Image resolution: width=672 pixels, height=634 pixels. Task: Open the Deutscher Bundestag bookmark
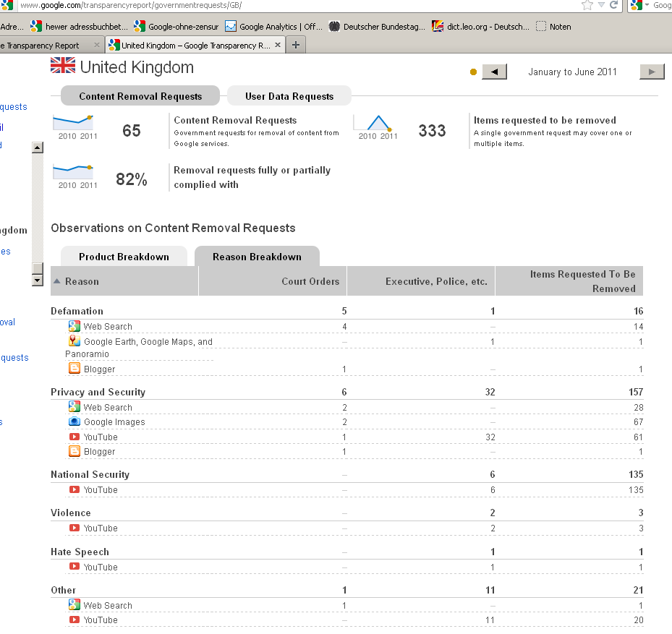377,27
